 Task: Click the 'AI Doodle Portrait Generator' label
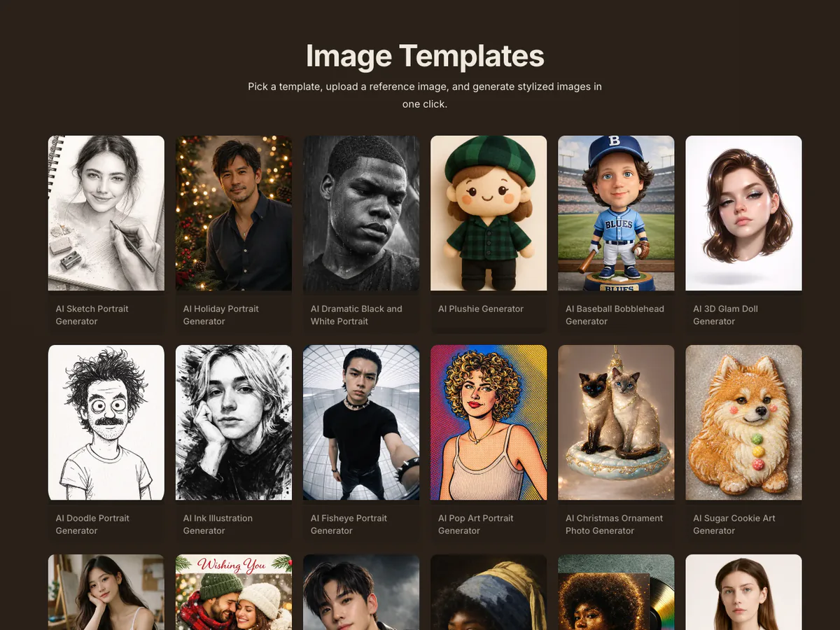(x=92, y=524)
